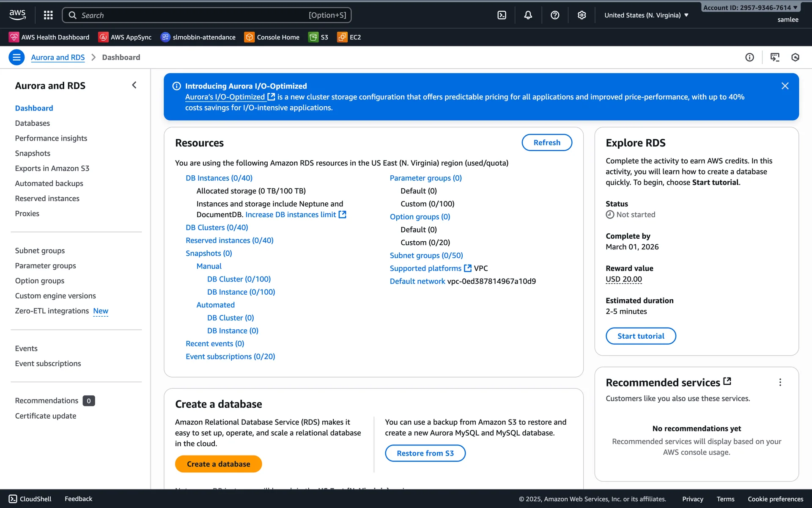The height and width of the screenshot is (508, 812).
Task: Click the Create a database button
Action: [x=218, y=464]
